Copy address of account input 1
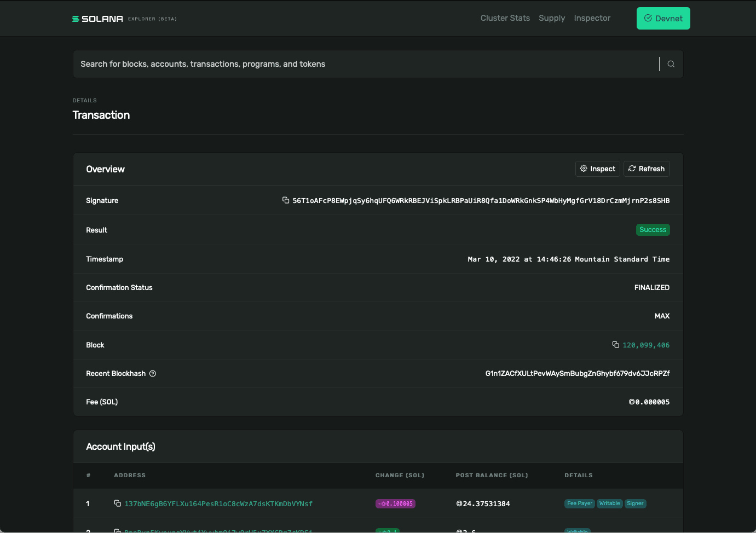This screenshot has width=756, height=533. [x=117, y=503]
